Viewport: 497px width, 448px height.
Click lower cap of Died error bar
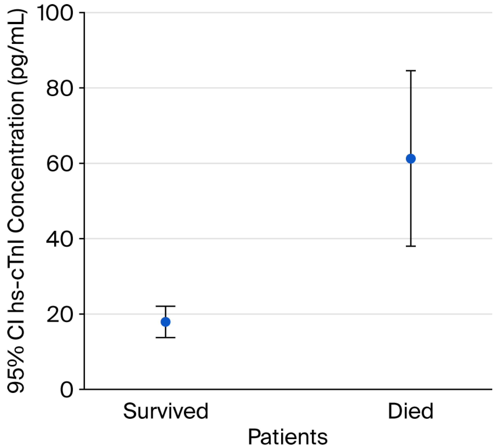pyautogui.click(x=411, y=246)
